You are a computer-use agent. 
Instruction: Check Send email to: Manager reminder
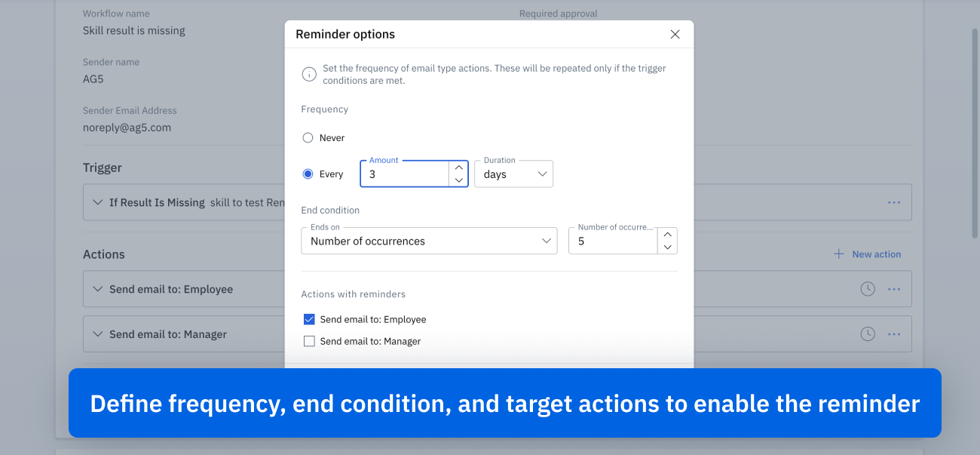click(x=309, y=341)
